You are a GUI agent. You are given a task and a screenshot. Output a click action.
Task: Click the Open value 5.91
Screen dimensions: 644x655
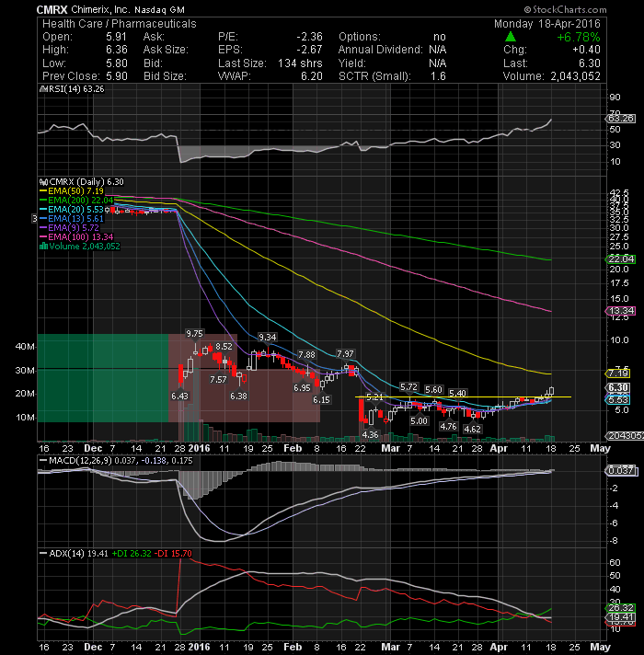[116, 37]
